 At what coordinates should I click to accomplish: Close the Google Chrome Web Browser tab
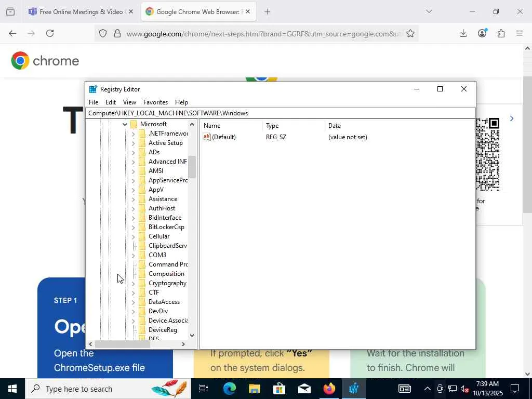[248, 11]
